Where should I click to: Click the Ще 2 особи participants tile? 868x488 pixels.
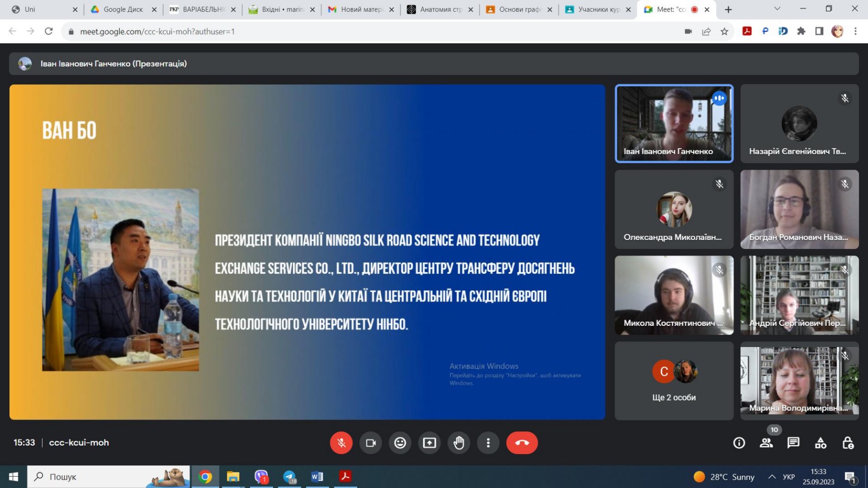(x=674, y=381)
